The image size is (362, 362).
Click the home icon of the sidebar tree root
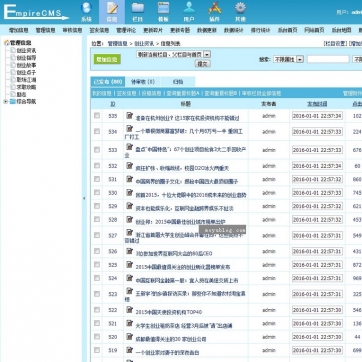click(x=6, y=43)
